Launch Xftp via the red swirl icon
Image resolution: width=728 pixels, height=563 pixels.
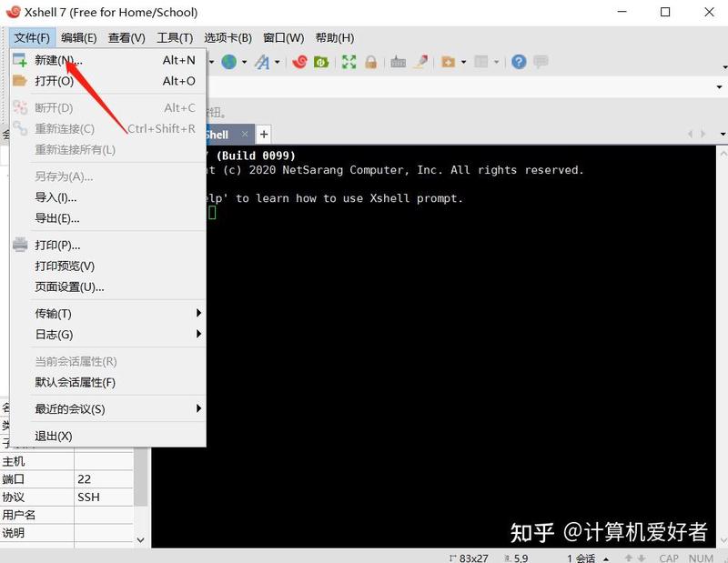300,62
